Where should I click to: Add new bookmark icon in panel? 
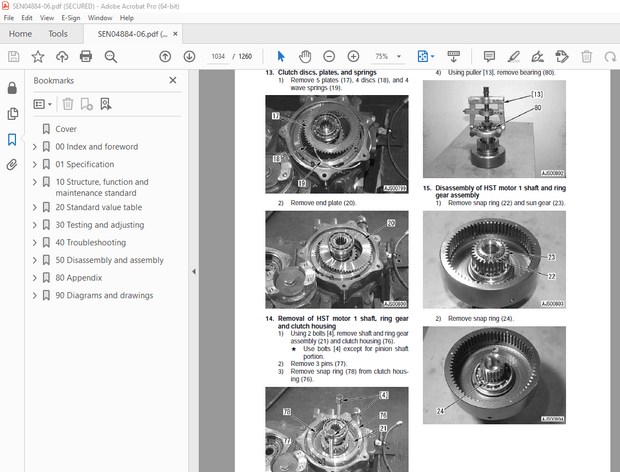[87, 104]
